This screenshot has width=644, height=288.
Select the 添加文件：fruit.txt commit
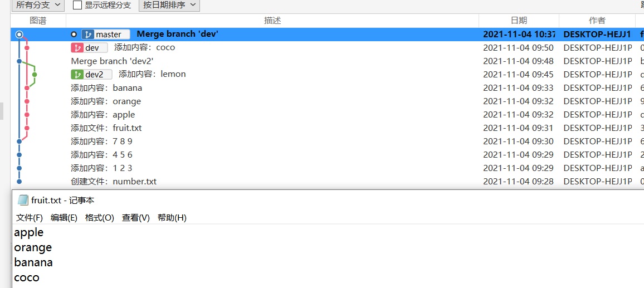(x=328, y=128)
